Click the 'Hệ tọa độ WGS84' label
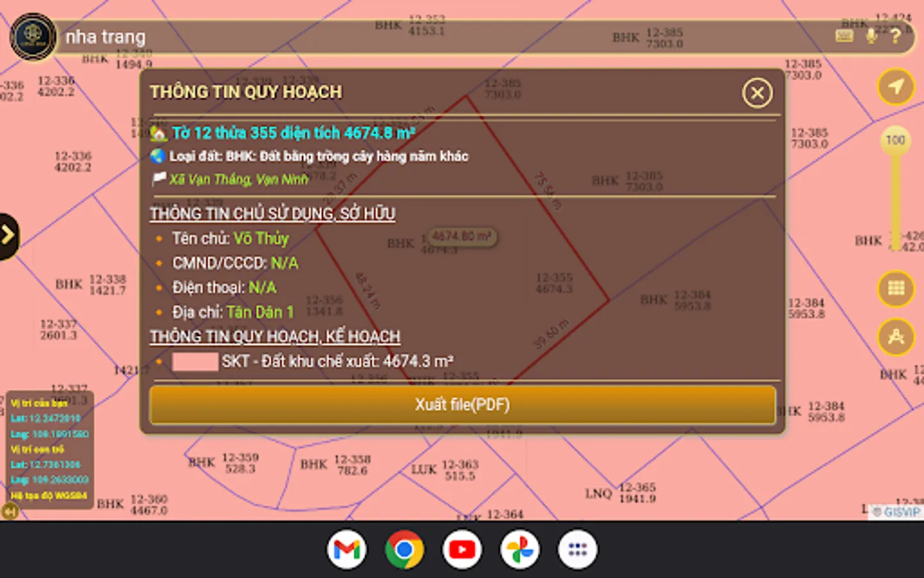This screenshot has width=924, height=578. pyautogui.click(x=49, y=496)
